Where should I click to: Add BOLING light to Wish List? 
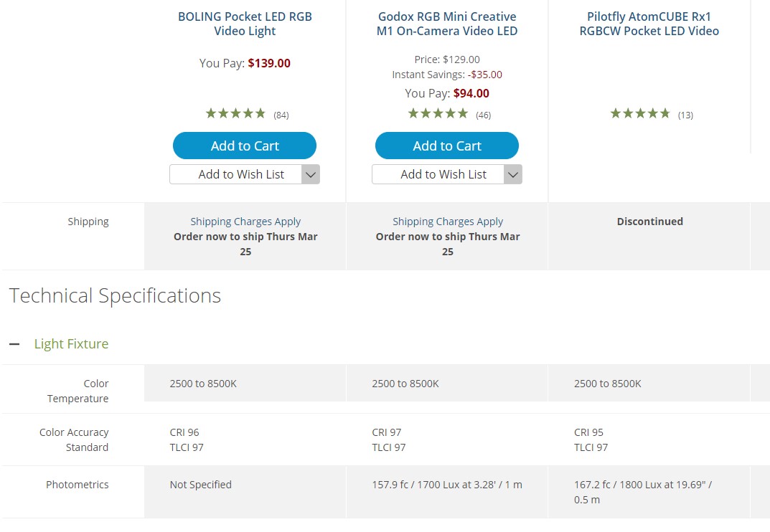coord(235,174)
